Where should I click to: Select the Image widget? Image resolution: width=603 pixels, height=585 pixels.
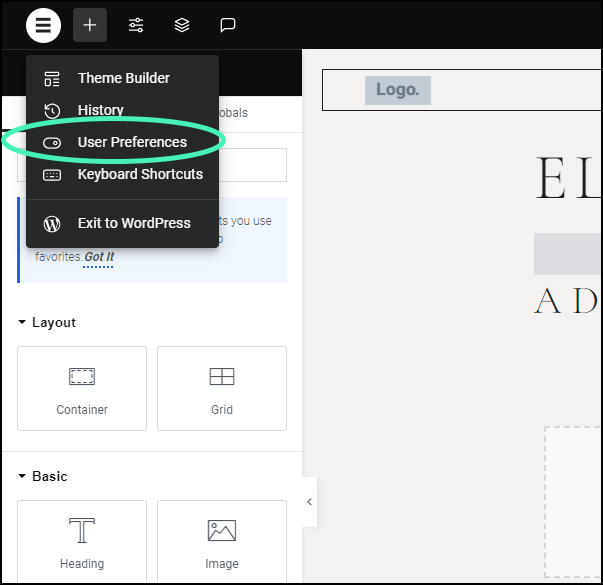click(222, 542)
